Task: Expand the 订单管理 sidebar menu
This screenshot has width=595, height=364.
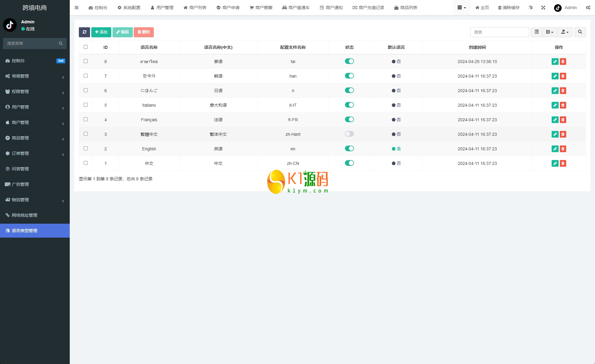Action: tap(35, 153)
